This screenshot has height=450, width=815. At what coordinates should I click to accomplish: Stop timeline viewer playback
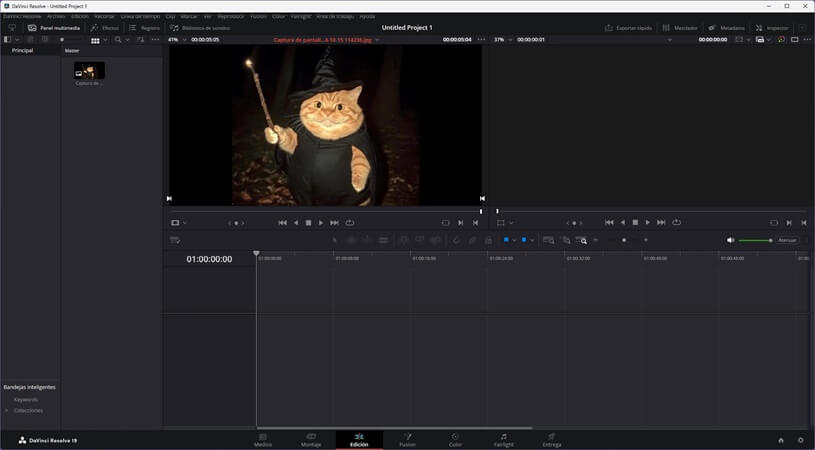point(635,222)
